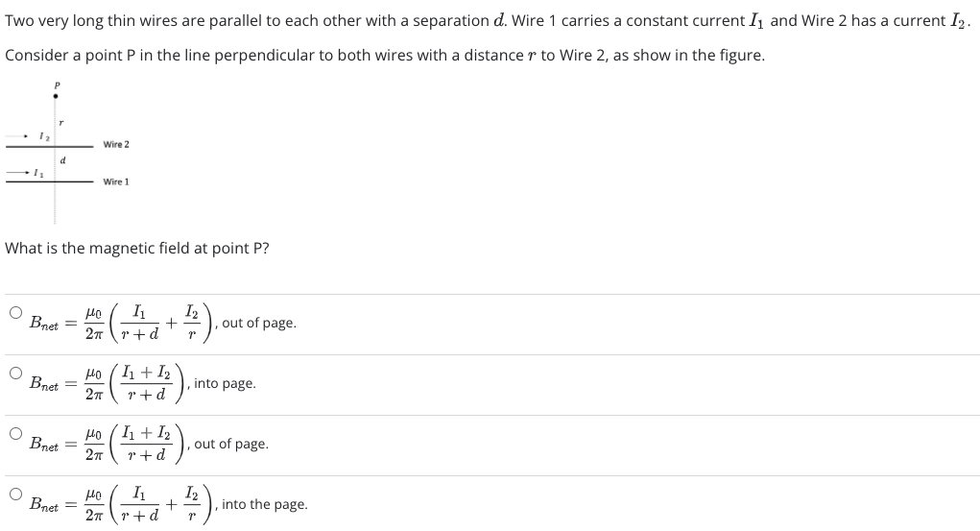This screenshot has width=980, height=531.
Task: Click the 'out of page.' text in first answer
Action: click(259, 323)
